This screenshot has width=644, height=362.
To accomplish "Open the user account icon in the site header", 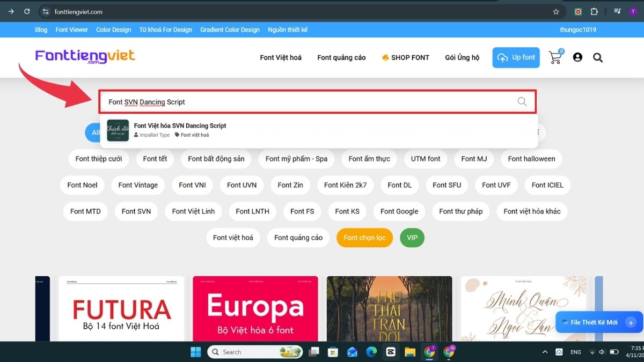I will pos(577,57).
